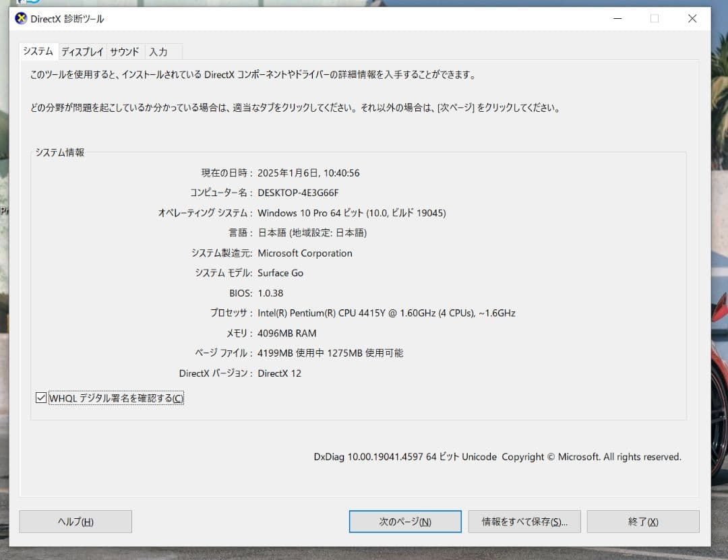Click the DirectX 12 version value
This screenshot has height=560, width=728.
click(279, 373)
